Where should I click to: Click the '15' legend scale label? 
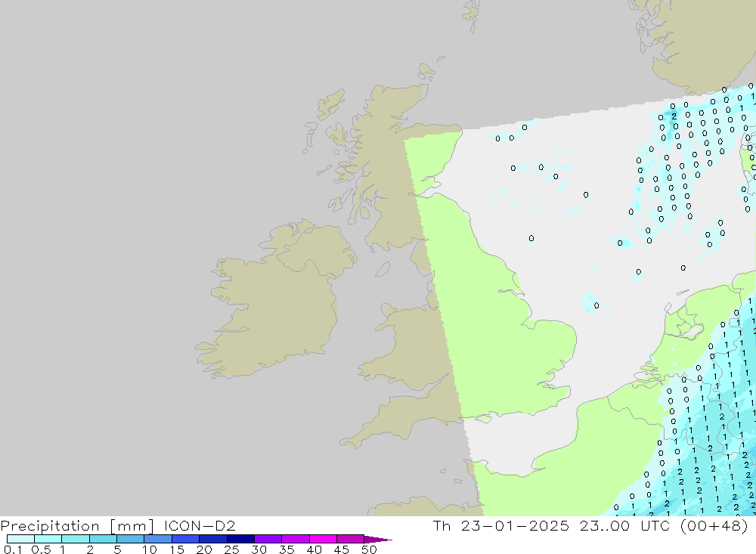[x=177, y=549]
